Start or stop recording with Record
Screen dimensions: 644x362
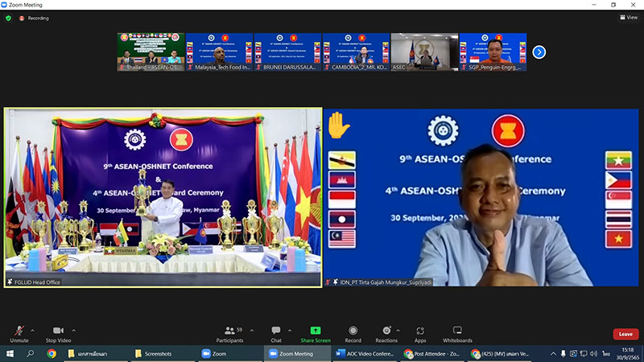click(353, 333)
